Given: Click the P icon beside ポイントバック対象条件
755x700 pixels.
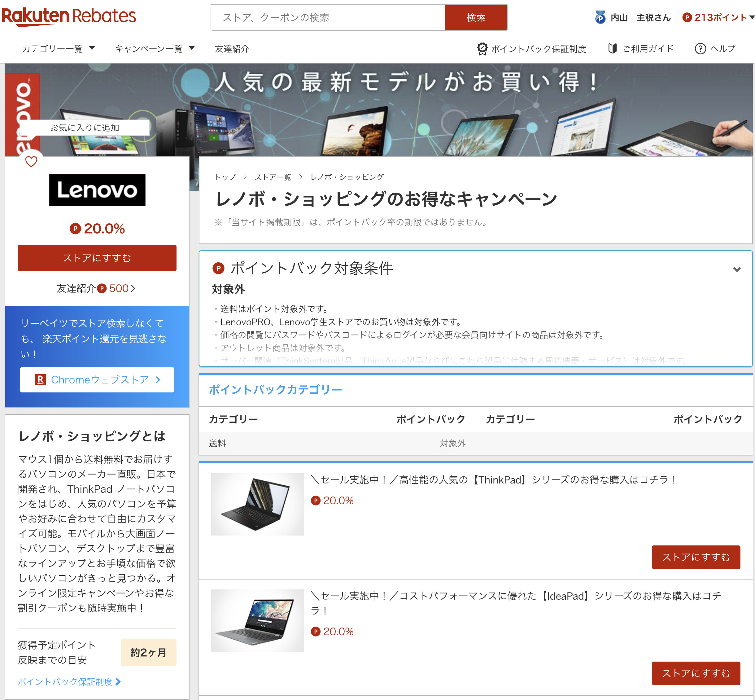Looking at the screenshot, I should pyautogui.click(x=218, y=268).
